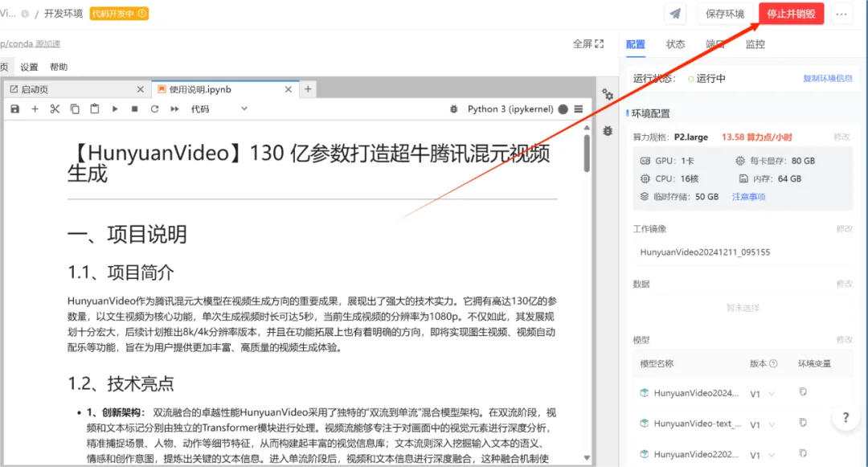Open debugger panel bug icon in right sidebar

tap(608, 131)
